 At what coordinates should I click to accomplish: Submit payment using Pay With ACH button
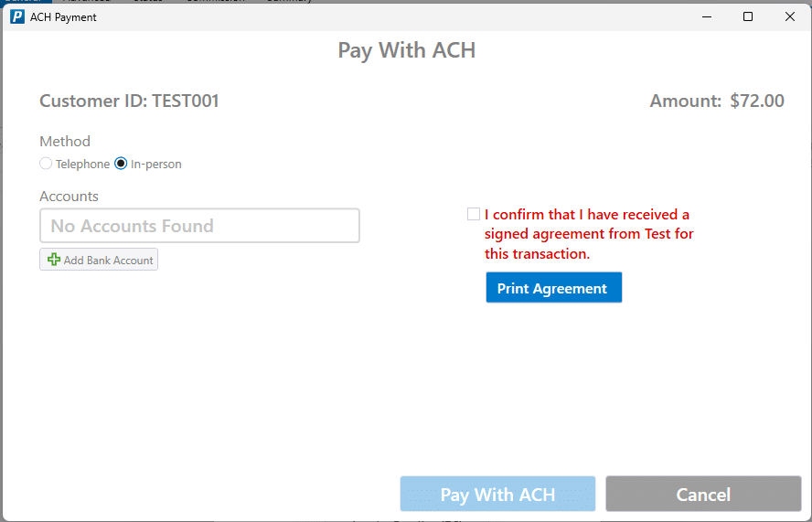coord(497,494)
